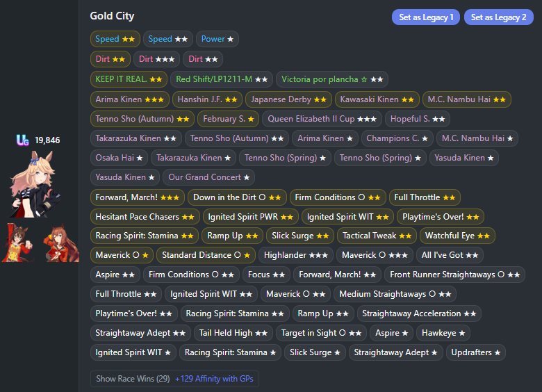The image size is (542, 392).
Task: Expand Show Race Wins (29)
Action: [133, 379]
